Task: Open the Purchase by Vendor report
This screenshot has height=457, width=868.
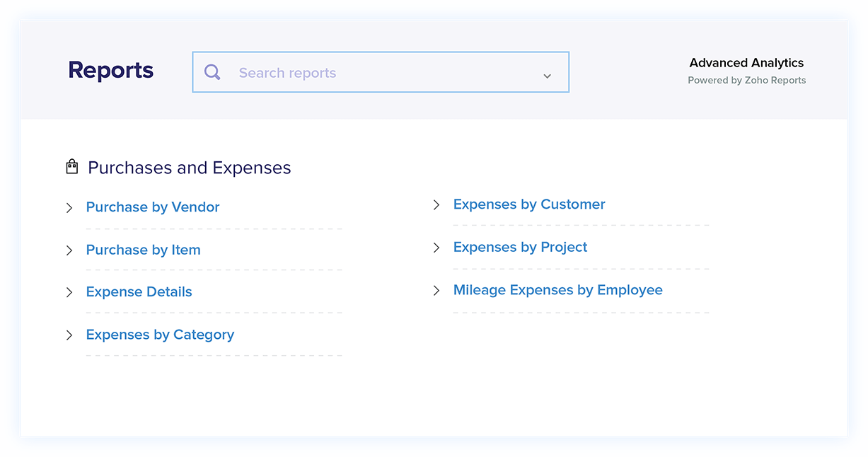Action: 153,207
